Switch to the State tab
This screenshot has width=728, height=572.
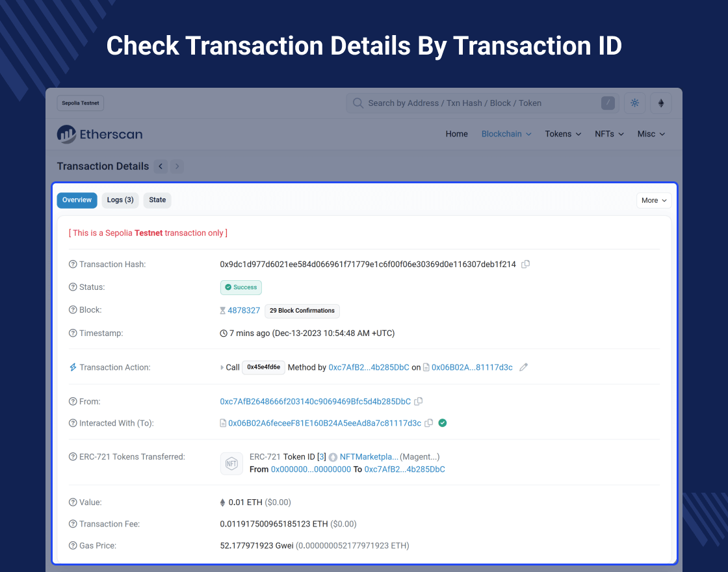(157, 200)
